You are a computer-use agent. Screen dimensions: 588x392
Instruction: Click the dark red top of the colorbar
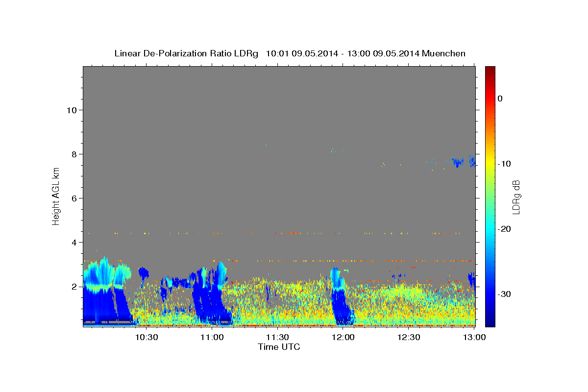(490, 71)
